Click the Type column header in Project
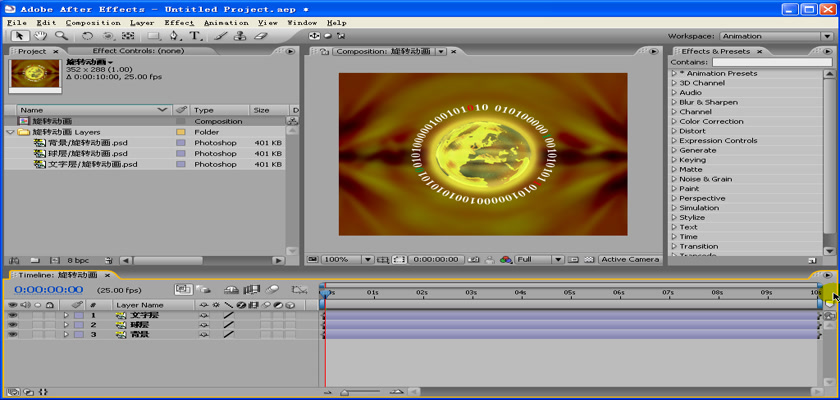The height and width of the screenshot is (400, 840). tap(219, 110)
